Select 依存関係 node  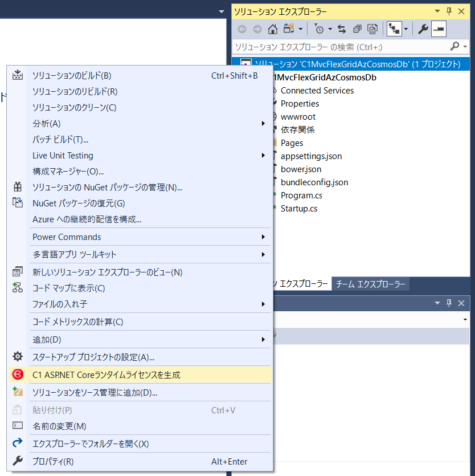point(297,129)
